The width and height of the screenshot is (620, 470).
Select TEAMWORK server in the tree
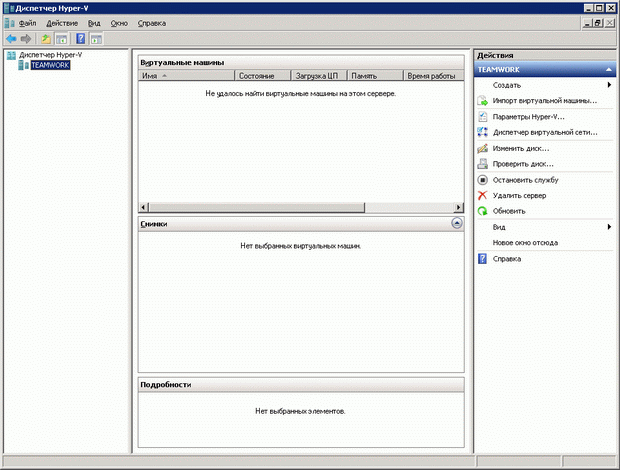50,65
